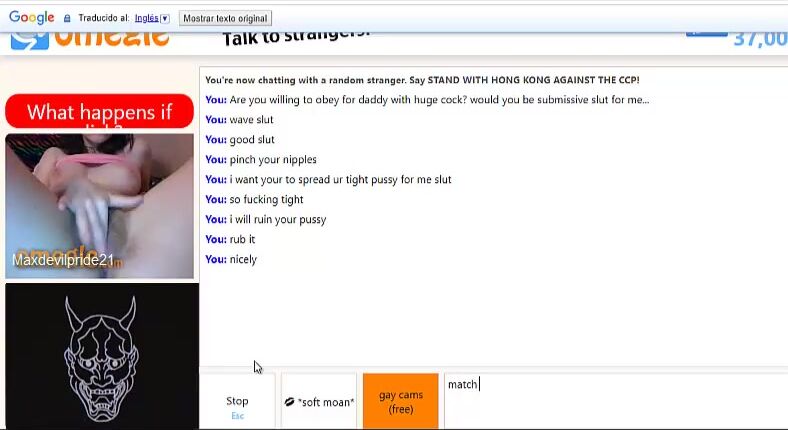788x430 pixels.
Task: Click the blue online user count number
Action: click(760, 39)
